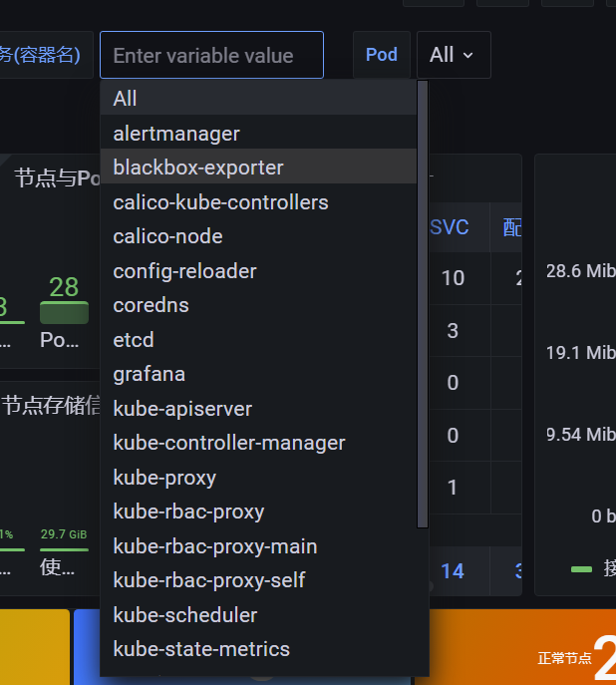Click the SVC total 14 cell
616x685 pixels.
pyautogui.click(x=453, y=571)
